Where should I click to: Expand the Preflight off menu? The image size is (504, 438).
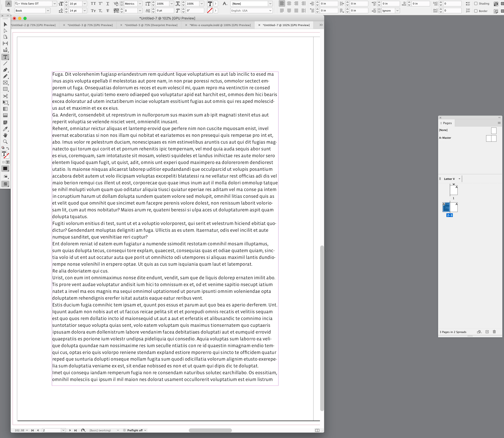pos(145,430)
